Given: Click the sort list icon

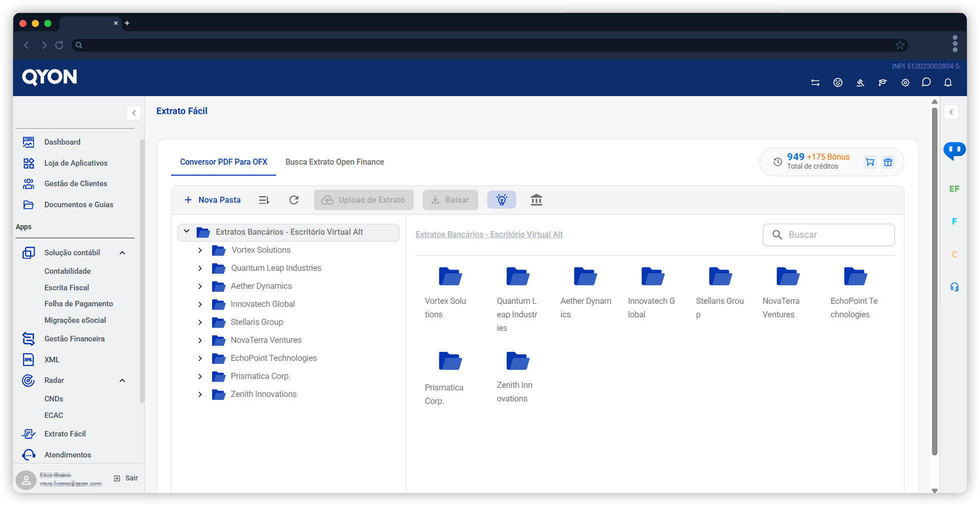Looking at the screenshot, I should click(264, 200).
